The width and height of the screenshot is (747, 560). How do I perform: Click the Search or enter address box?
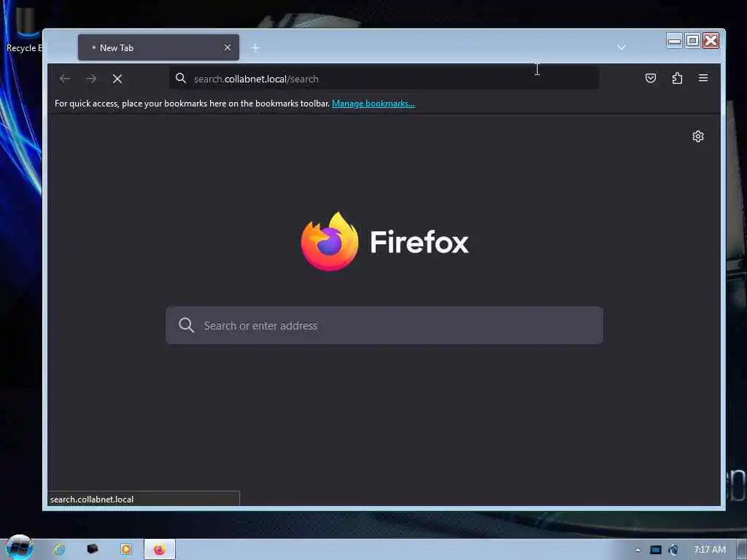click(384, 325)
